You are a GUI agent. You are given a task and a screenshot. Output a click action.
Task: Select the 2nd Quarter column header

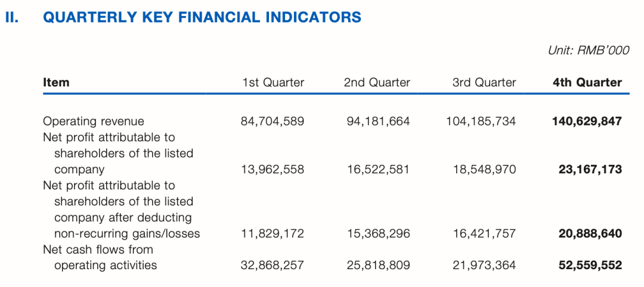(377, 83)
